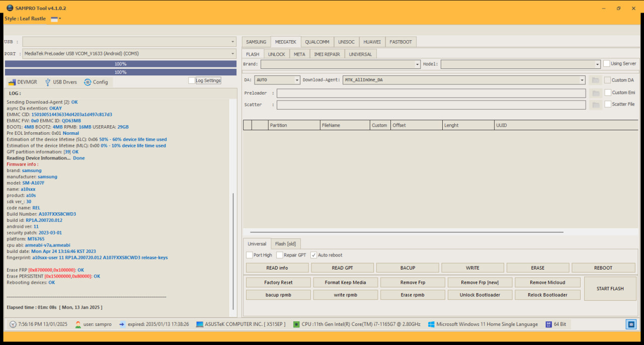Open the UNLOCK sub-tab
Image resolution: width=644 pixels, height=345 pixels.
(x=276, y=54)
